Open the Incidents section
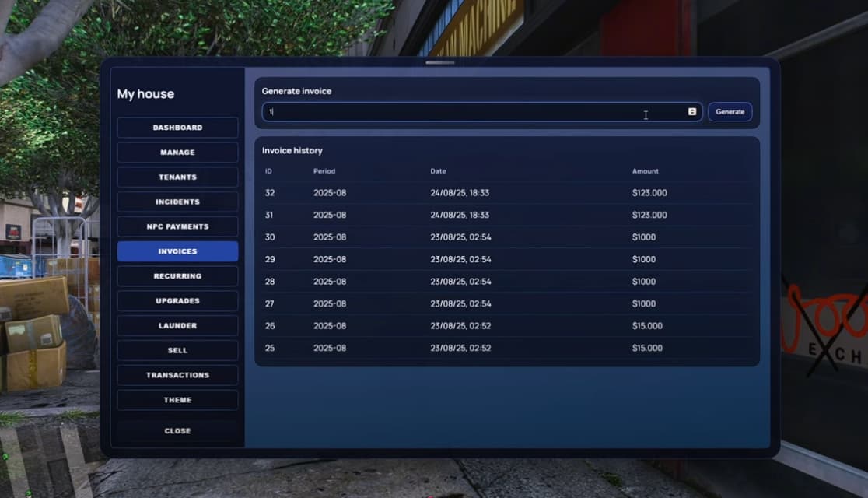The height and width of the screenshot is (498, 868). pos(177,202)
